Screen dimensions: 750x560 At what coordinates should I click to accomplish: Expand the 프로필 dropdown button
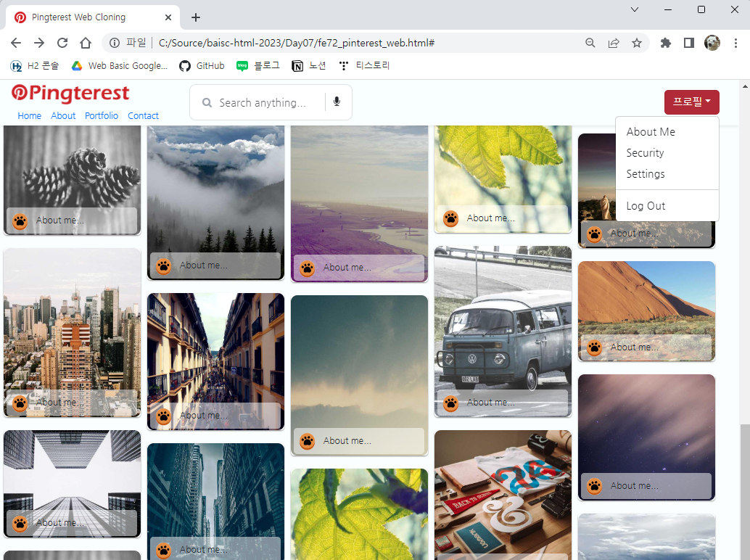[x=692, y=102]
